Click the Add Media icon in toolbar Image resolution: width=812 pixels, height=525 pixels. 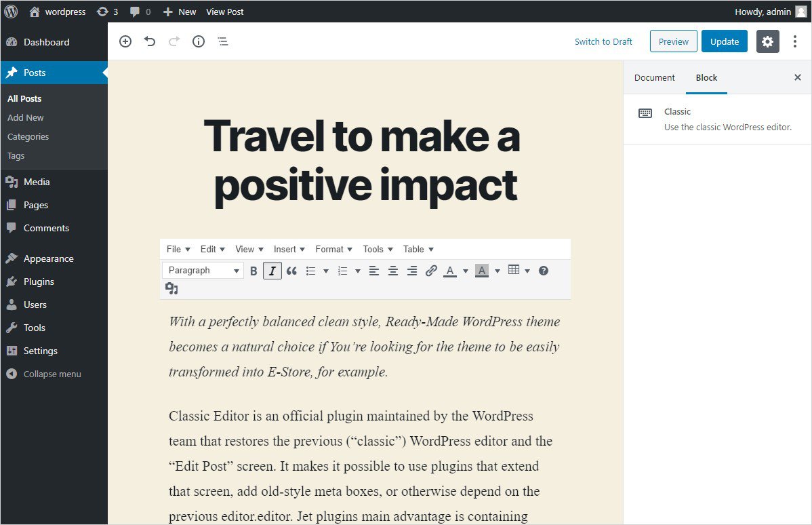click(x=171, y=289)
